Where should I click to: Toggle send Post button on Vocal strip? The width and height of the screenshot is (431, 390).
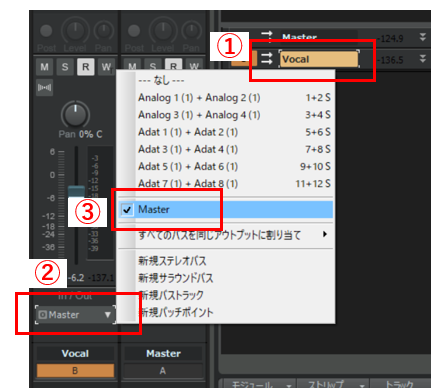click(x=46, y=31)
